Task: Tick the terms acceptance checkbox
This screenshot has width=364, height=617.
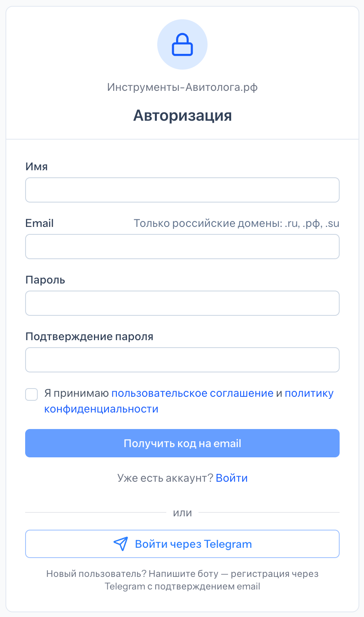Action: 31,394
